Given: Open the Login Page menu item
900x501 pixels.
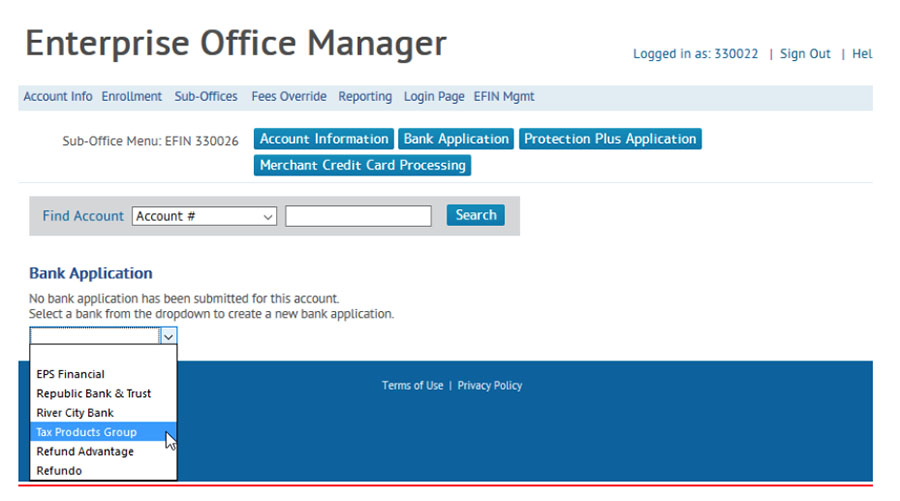Looking at the screenshot, I should [434, 96].
